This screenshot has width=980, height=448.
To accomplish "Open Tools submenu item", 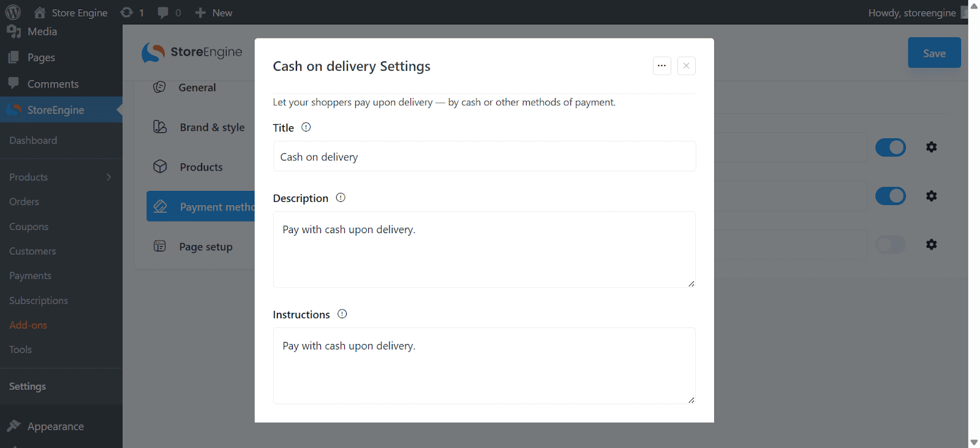I will 20,349.
